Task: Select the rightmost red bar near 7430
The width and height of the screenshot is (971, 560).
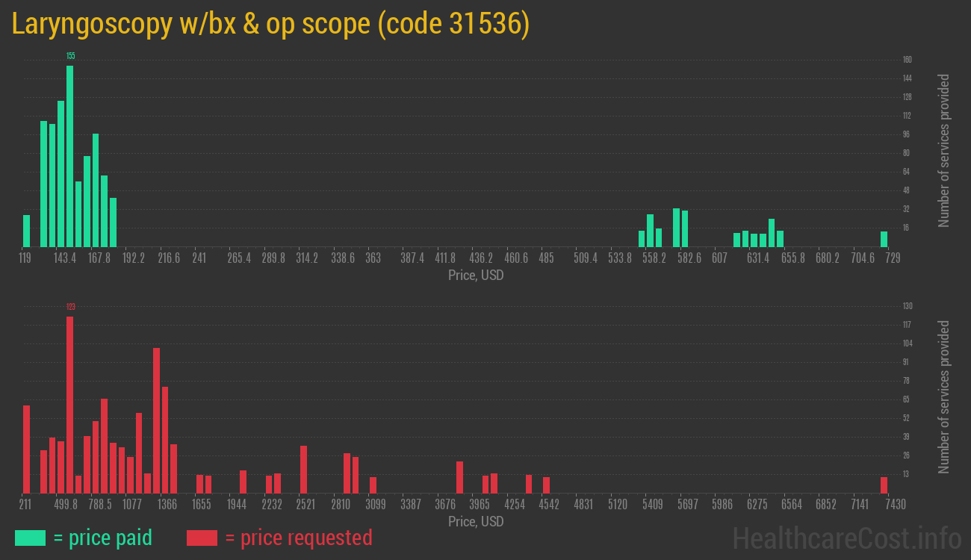Action: (884, 485)
